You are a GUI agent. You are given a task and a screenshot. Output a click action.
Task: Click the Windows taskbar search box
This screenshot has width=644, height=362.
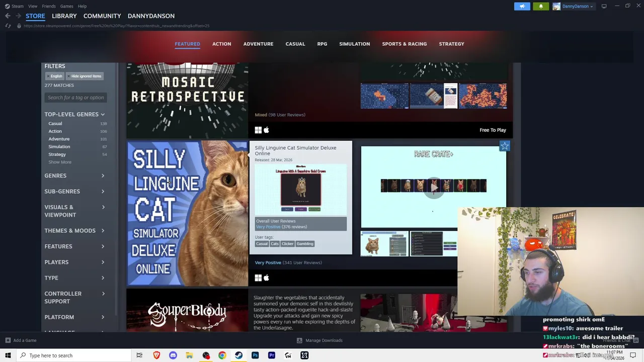click(x=73, y=355)
